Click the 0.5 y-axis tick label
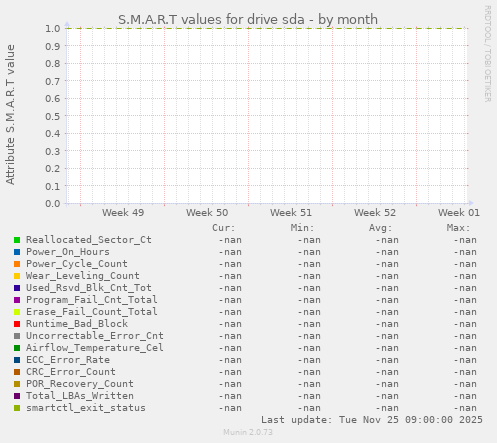This screenshot has height=443, width=497. click(x=53, y=116)
